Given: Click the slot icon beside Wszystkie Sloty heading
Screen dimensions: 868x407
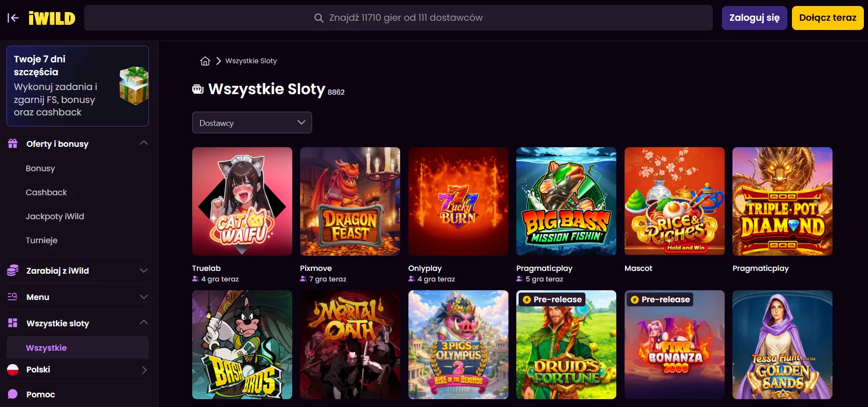Looking at the screenshot, I should 198,90.
